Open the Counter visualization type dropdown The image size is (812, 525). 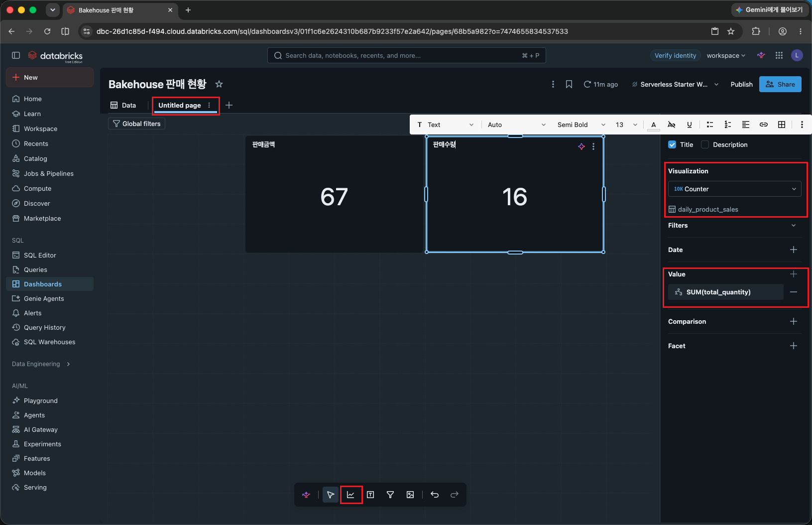pyautogui.click(x=735, y=189)
